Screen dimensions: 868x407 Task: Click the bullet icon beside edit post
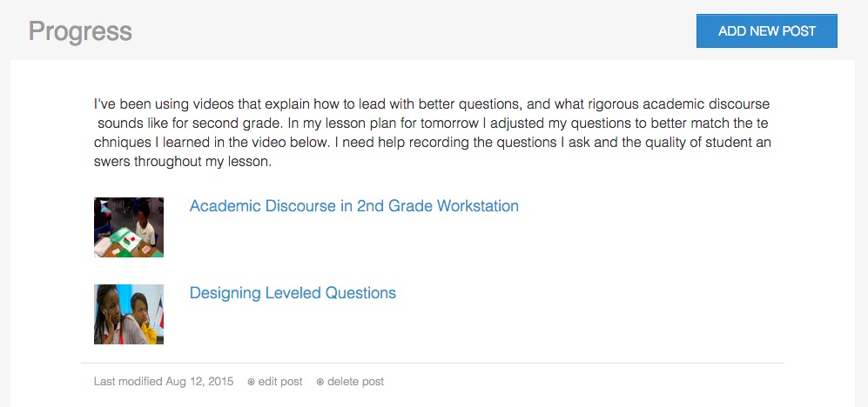click(251, 382)
